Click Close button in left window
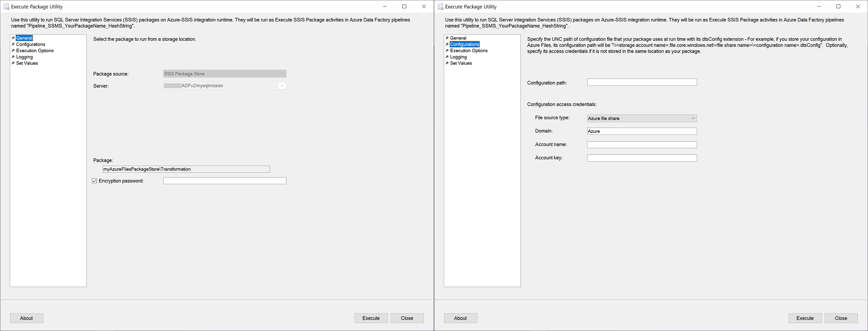Image resolution: width=868 pixels, height=331 pixels. (407, 318)
